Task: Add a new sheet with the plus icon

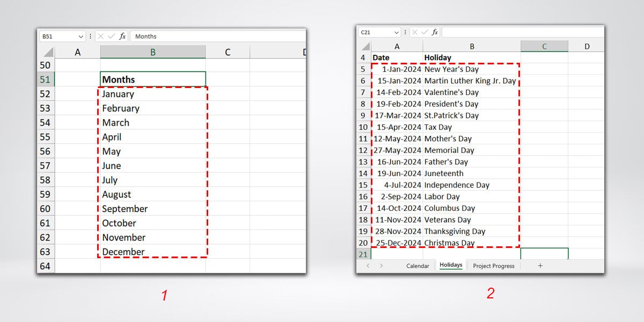Action: click(x=540, y=266)
